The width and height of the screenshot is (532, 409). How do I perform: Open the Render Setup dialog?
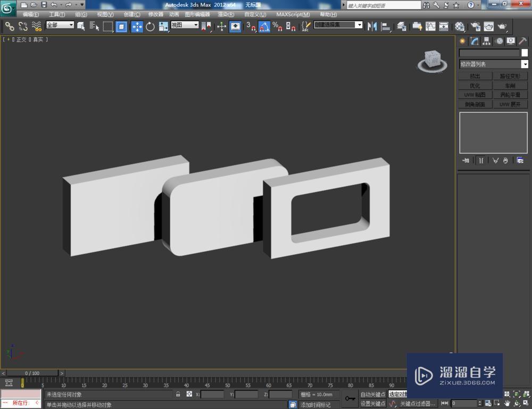tap(475, 27)
